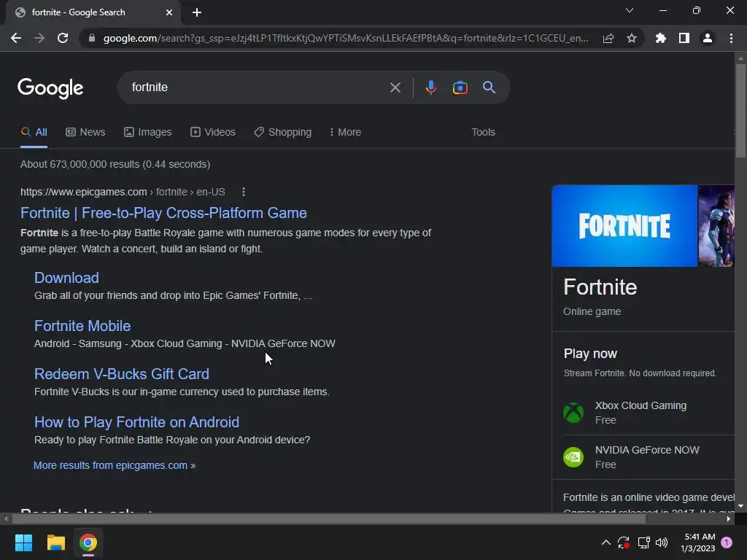Close the fortnite - Google Search tab

[169, 12]
